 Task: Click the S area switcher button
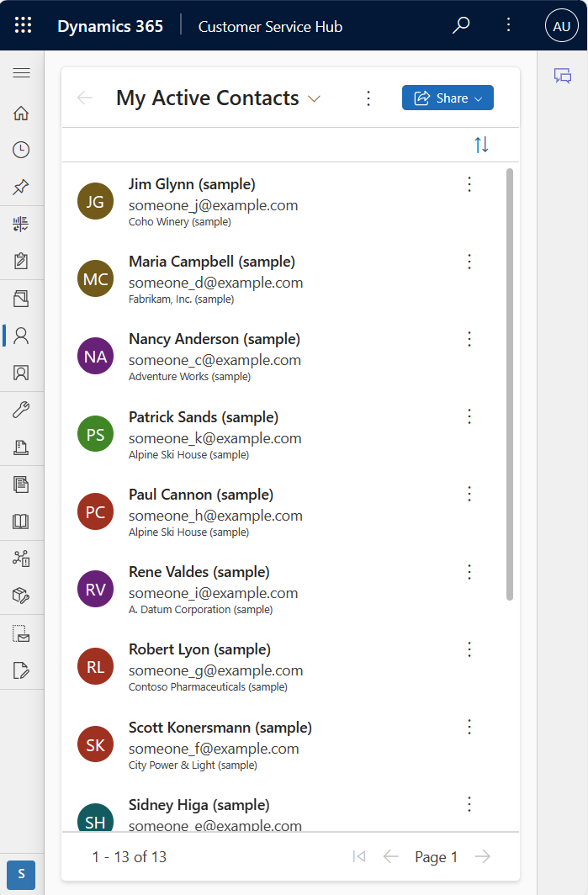tap(21, 874)
